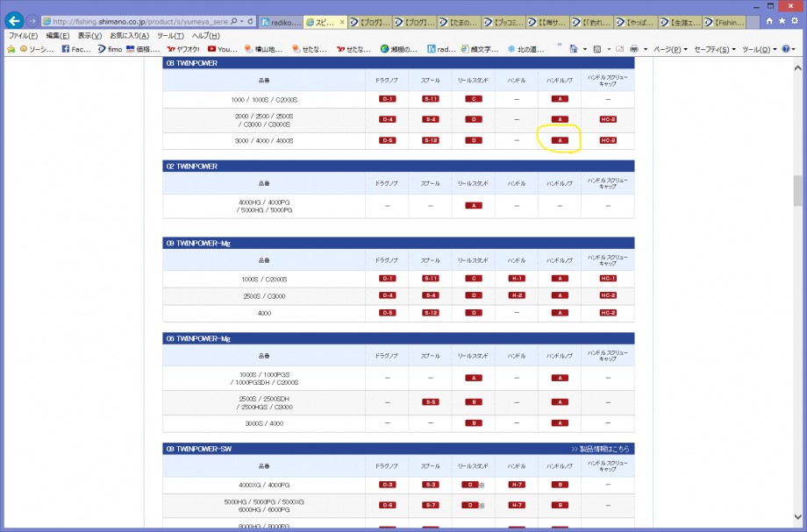Open the 瀬棚の... globe bookmark

click(x=399, y=49)
